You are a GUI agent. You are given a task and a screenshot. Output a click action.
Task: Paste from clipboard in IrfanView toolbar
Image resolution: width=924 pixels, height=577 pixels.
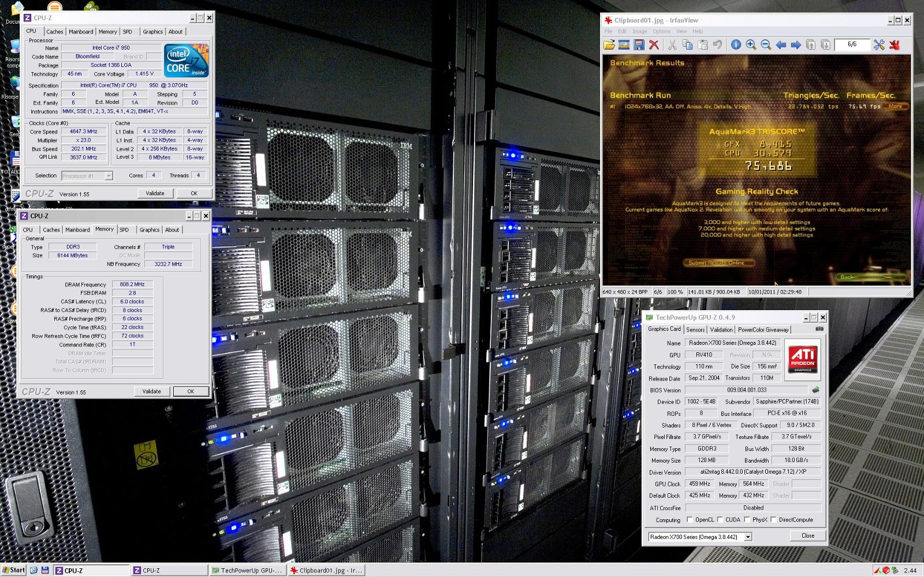click(x=702, y=44)
